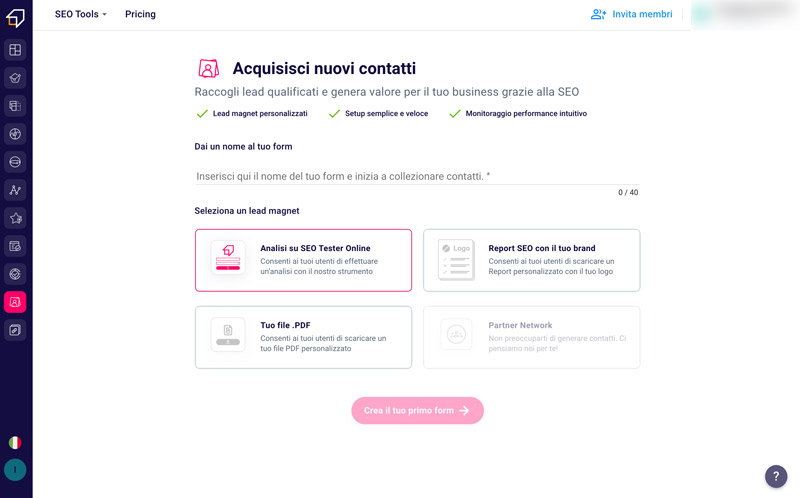Screen dimensions: 800x498
Task: Click the teal user avatar in sidebar
Action: tap(15, 470)
